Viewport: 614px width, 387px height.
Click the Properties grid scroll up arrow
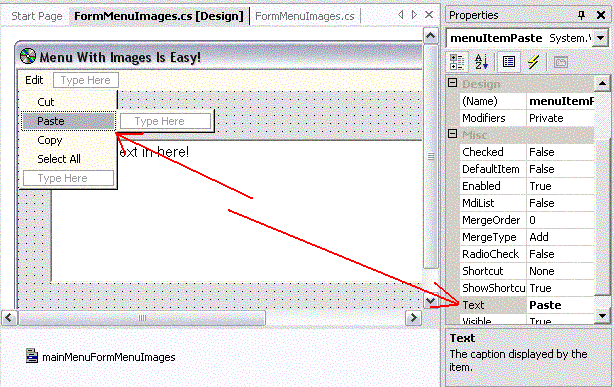point(602,83)
